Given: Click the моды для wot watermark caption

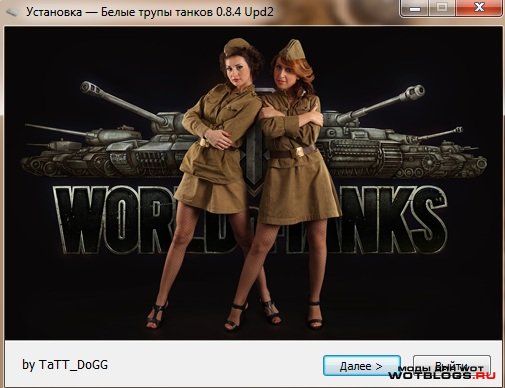Looking at the screenshot, I should pyautogui.click(x=441, y=368).
